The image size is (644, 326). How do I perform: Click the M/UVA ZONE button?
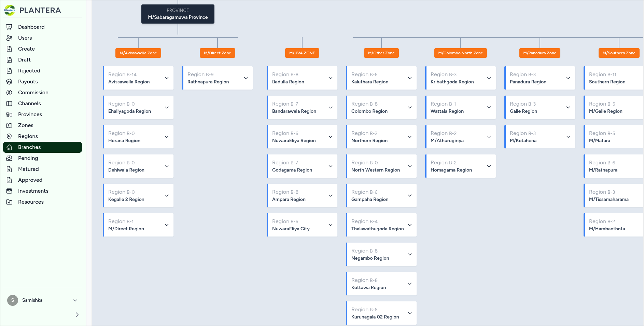tap(302, 53)
